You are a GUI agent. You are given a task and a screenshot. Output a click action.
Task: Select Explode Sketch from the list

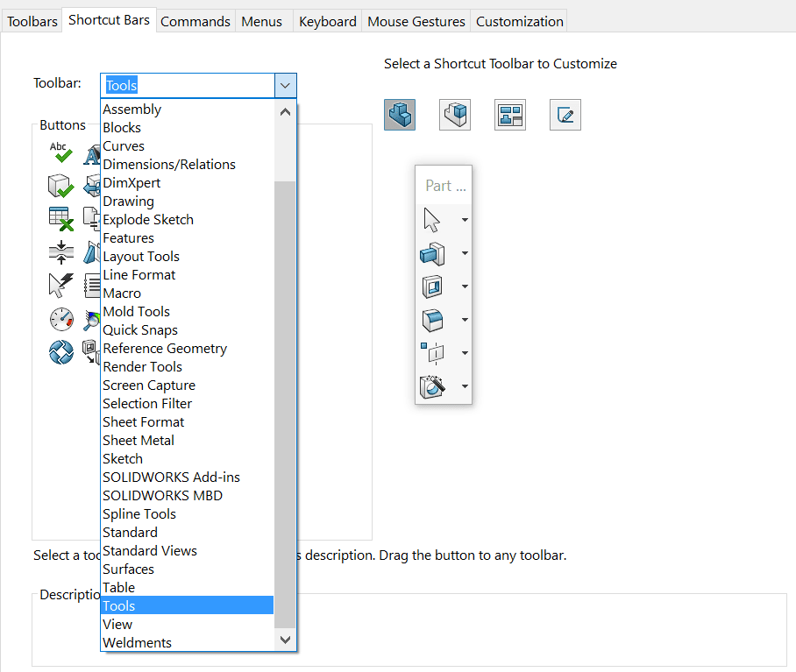188,220
